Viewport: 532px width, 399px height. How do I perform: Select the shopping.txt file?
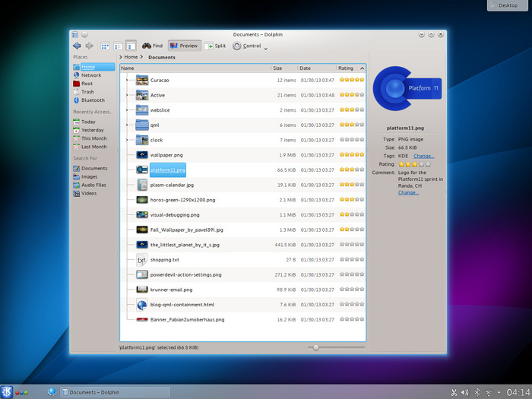164,259
